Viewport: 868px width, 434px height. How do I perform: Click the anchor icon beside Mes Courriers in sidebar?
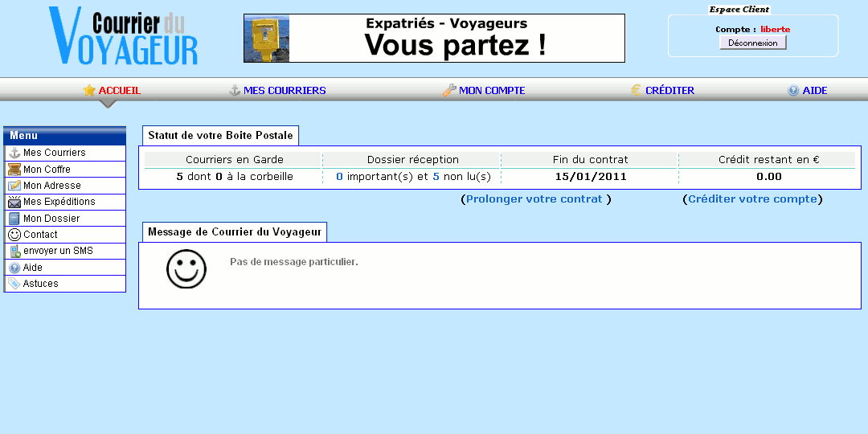[x=14, y=153]
